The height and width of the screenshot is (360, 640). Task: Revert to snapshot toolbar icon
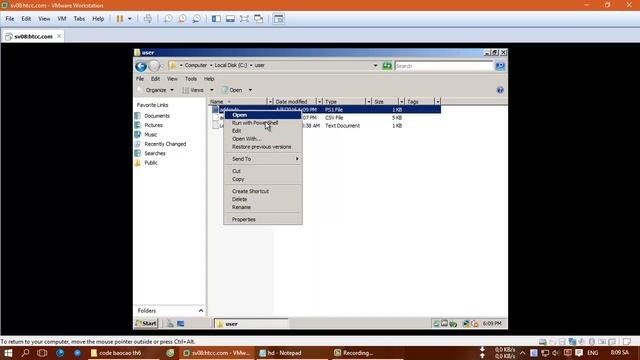pyautogui.click(x=182, y=19)
